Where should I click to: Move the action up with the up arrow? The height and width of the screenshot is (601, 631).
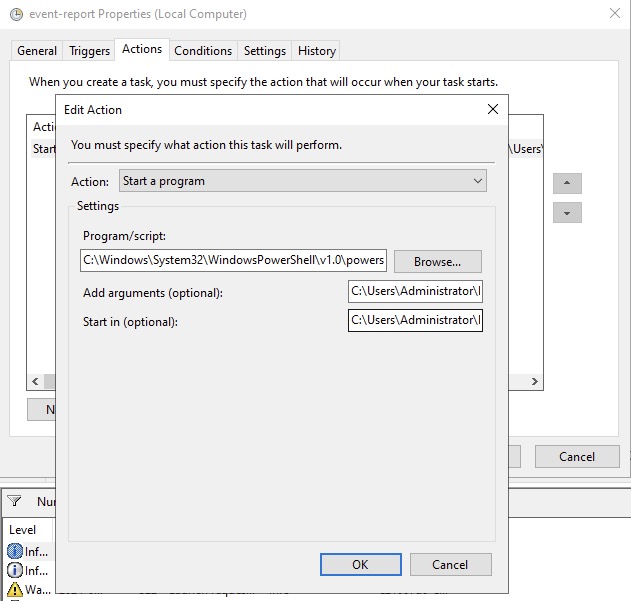(x=567, y=184)
